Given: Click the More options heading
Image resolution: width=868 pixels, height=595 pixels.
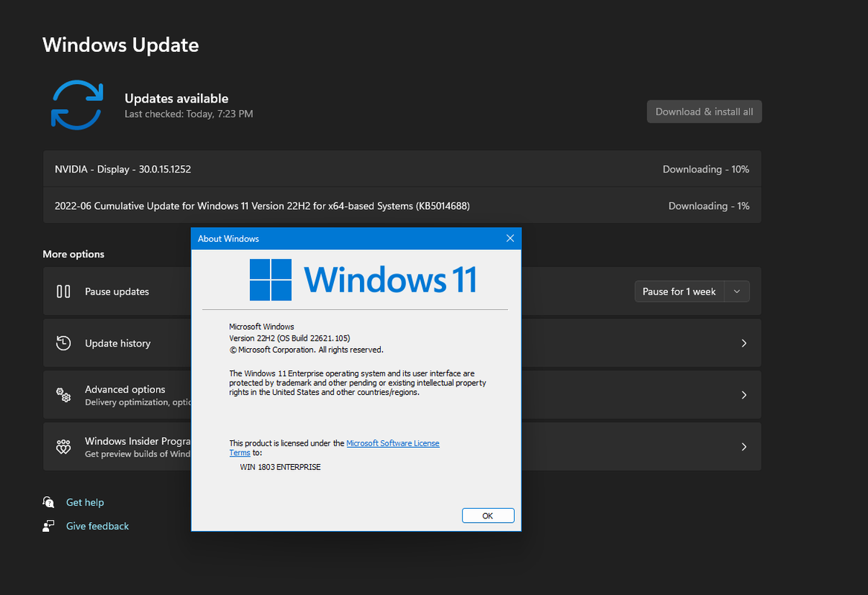Looking at the screenshot, I should point(74,254).
